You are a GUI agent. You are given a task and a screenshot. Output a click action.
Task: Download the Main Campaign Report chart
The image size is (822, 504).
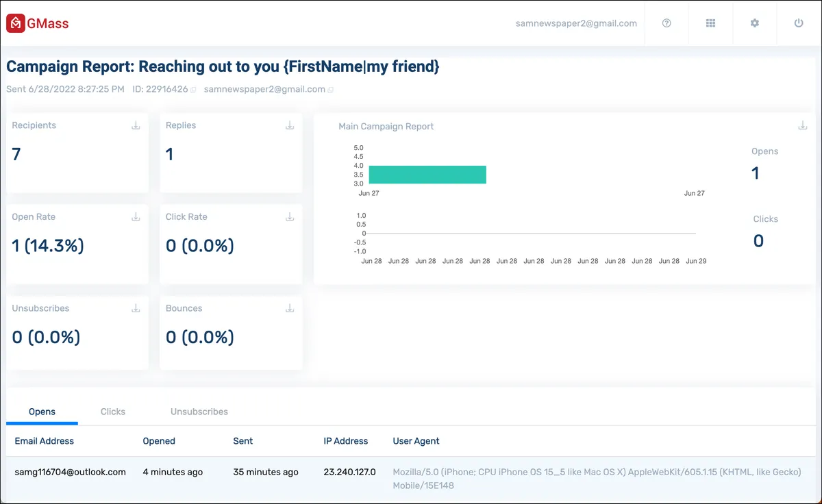803,126
